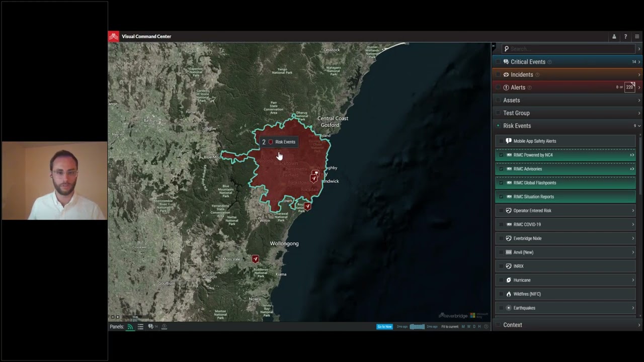Select the W timeline range
The height and width of the screenshot is (362, 644).
pyautogui.click(x=469, y=327)
